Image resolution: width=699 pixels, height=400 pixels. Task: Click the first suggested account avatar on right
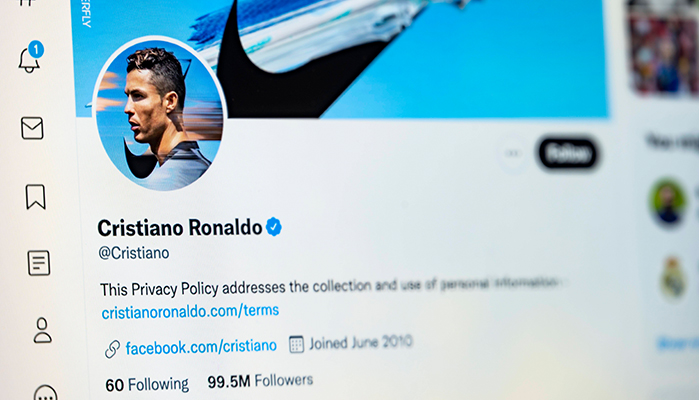coord(667,202)
